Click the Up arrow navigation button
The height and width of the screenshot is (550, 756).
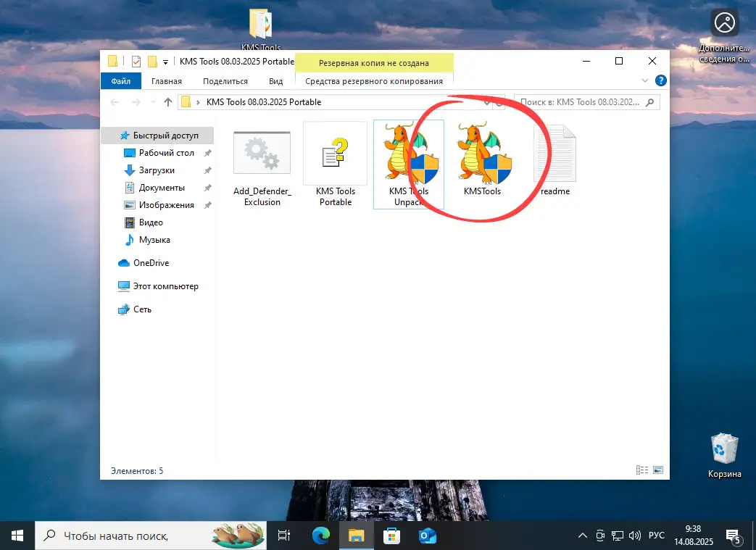pyautogui.click(x=168, y=102)
